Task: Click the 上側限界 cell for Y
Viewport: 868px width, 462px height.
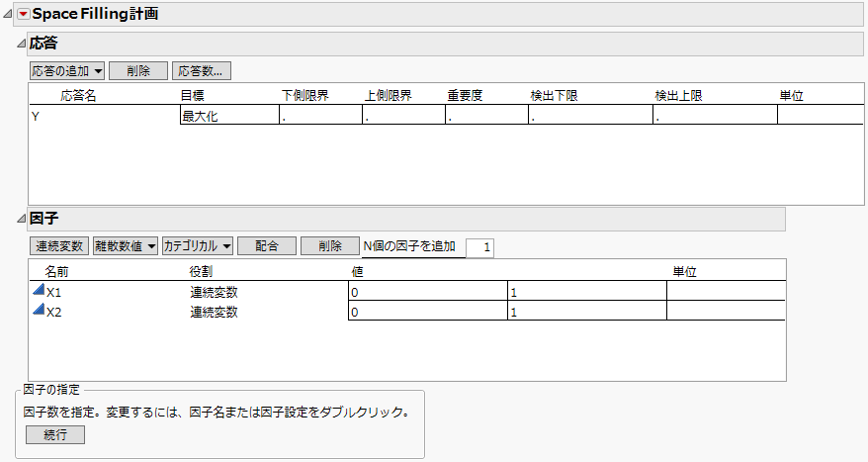Action: (x=403, y=115)
